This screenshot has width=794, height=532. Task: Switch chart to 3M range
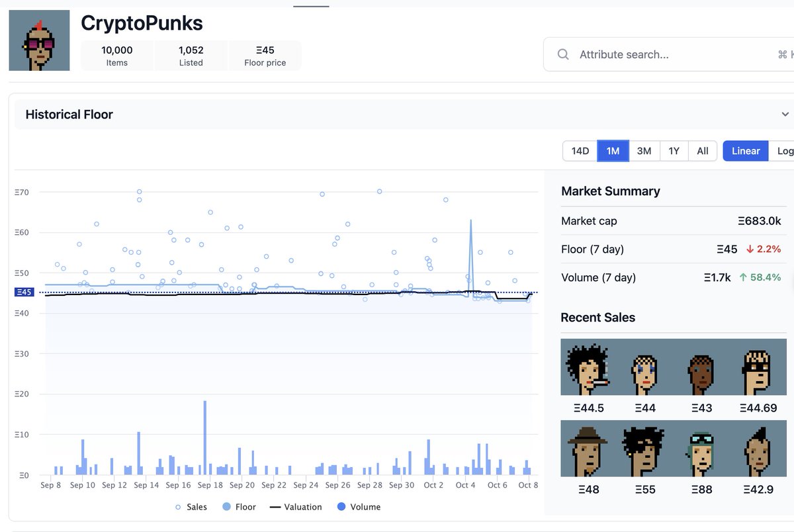[644, 151]
